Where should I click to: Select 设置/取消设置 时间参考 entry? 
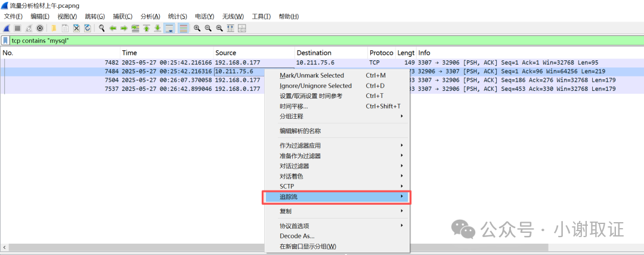tap(337, 96)
